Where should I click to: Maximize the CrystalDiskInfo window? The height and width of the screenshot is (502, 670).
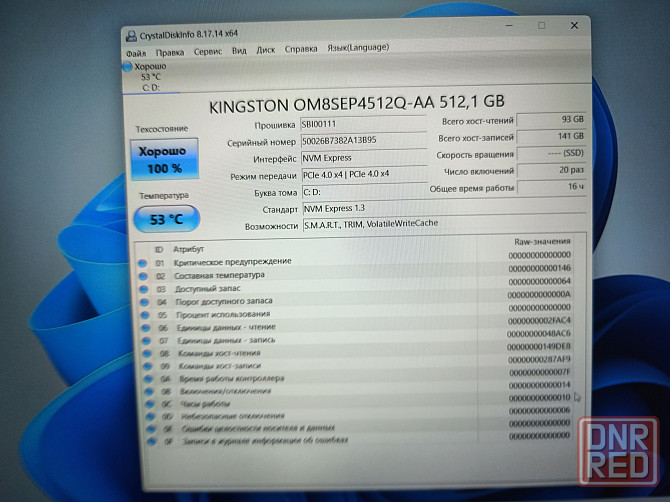pyautogui.click(x=541, y=26)
